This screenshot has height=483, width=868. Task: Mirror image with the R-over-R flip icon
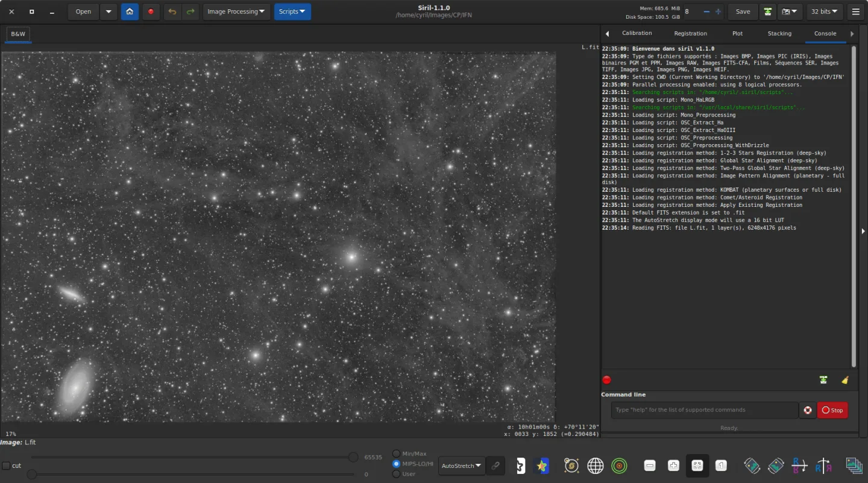(799, 466)
